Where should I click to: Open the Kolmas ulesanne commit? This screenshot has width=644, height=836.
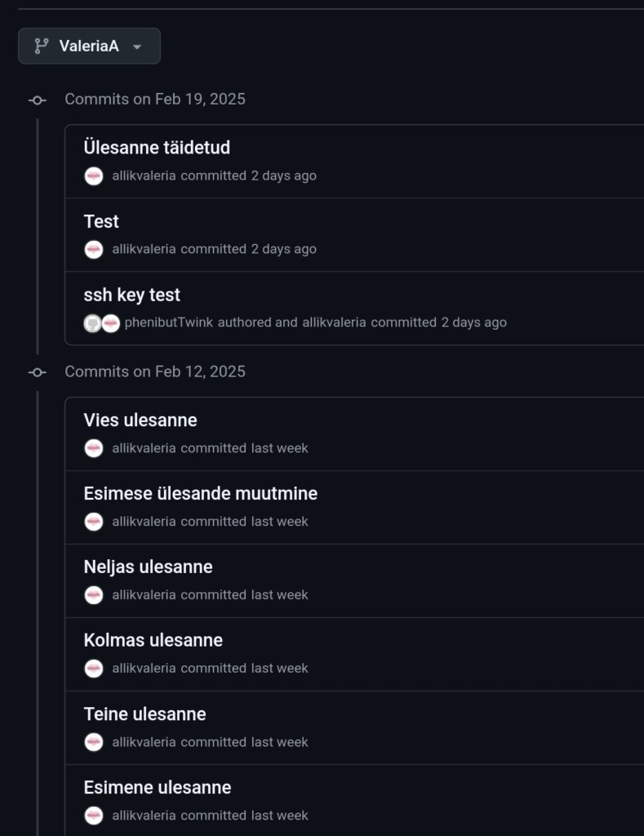point(153,640)
